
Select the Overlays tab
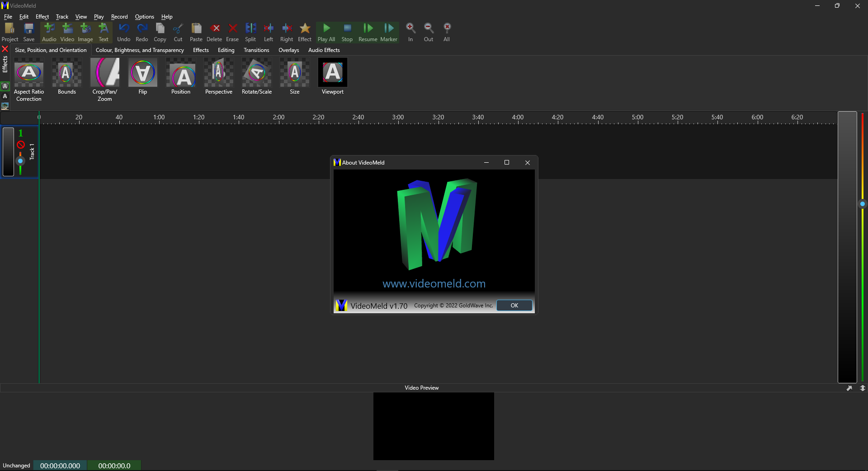[289, 50]
